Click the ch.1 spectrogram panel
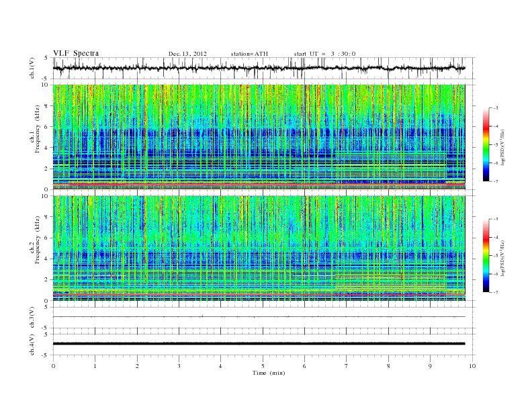This screenshot has height=411, width=532. coord(259,137)
